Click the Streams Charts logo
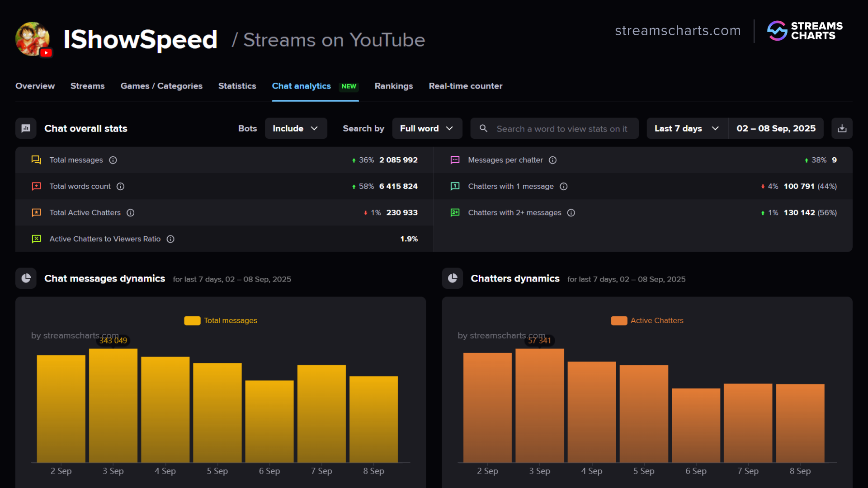Image resolution: width=868 pixels, height=488 pixels. click(x=805, y=31)
